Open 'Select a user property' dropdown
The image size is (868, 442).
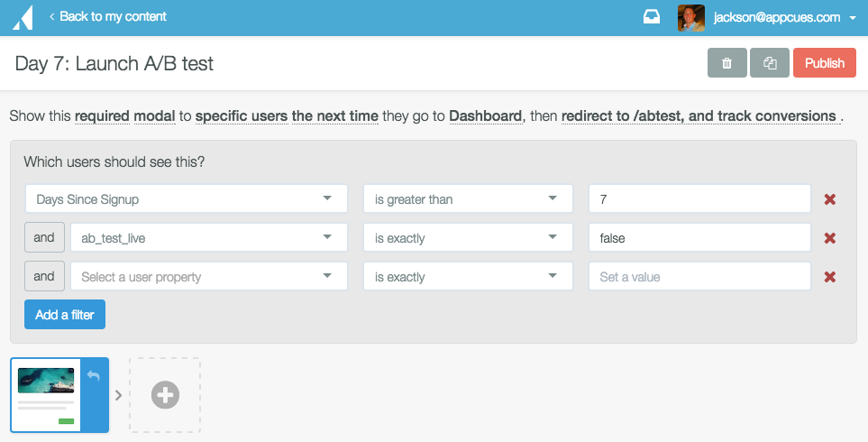click(x=209, y=276)
